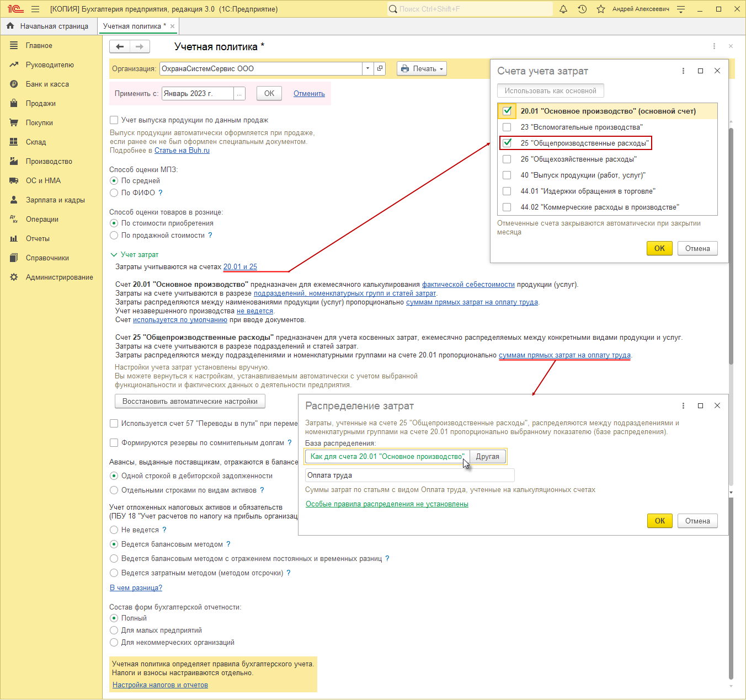Open the В чем разница? link
The image size is (746, 700).
(136, 588)
